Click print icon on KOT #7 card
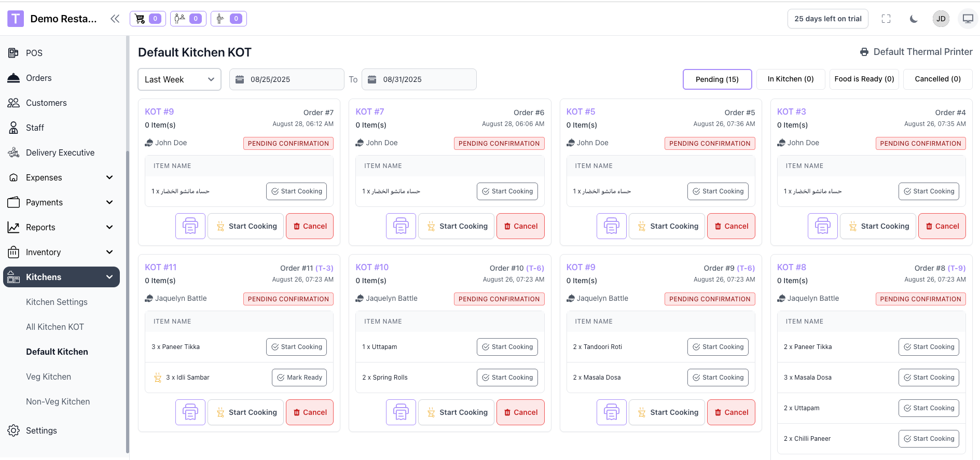Viewport: 980px width, 460px height. [401, 226]
